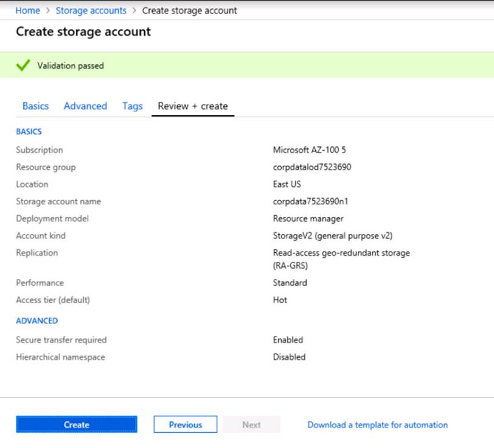This screenshot has width=494, height=448.
Task: Select the Tags tab
Action: pos(132,106)
